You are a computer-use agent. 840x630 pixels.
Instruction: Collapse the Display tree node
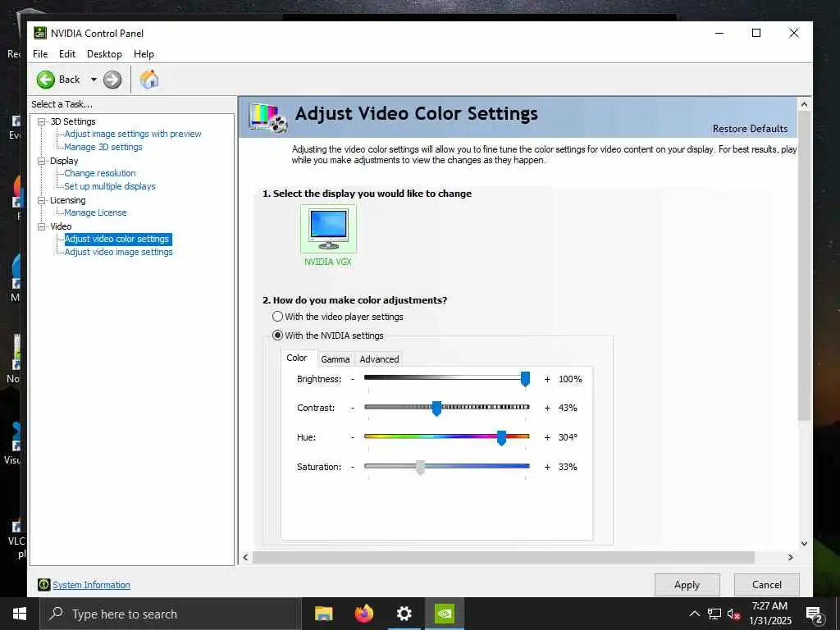41,161
